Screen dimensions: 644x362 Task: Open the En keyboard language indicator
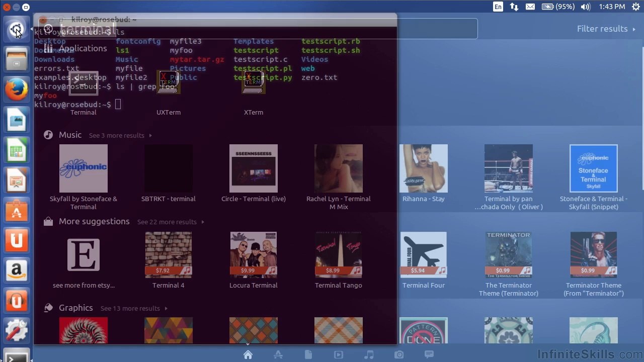click(498, 7)
